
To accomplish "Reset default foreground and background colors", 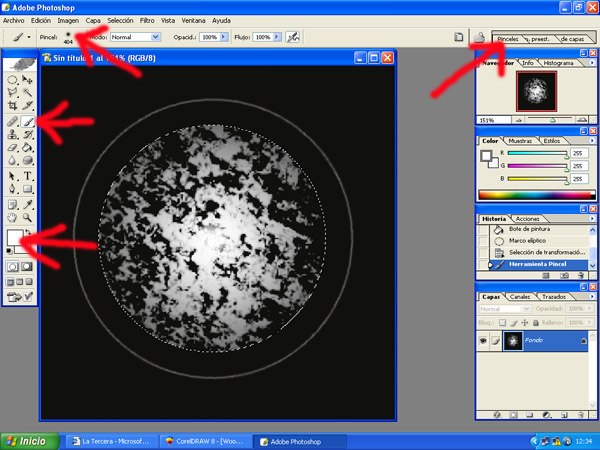I will coord(9,251).
